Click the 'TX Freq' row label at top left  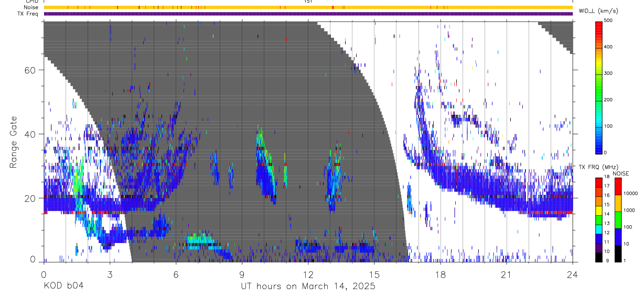click(29, 14)
